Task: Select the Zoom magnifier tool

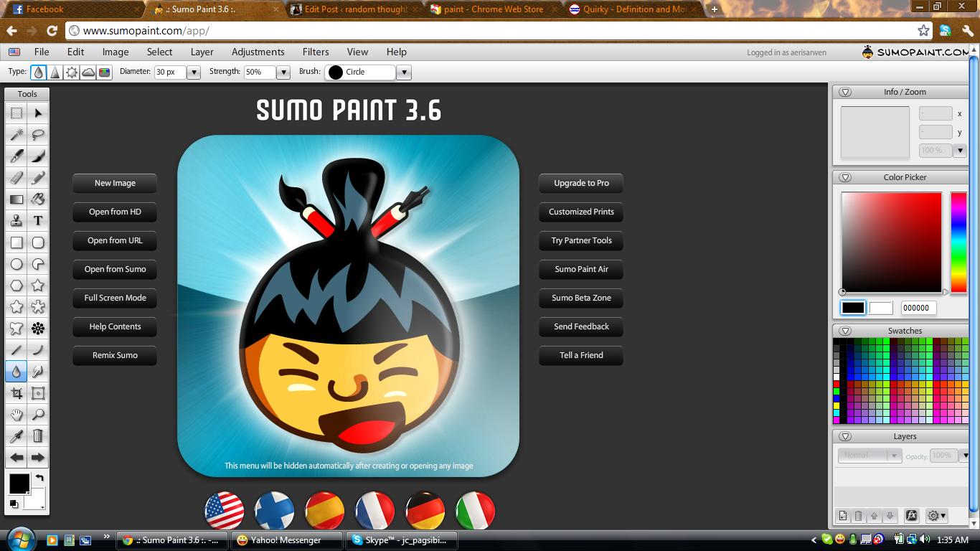Action: tap(38, 415)
